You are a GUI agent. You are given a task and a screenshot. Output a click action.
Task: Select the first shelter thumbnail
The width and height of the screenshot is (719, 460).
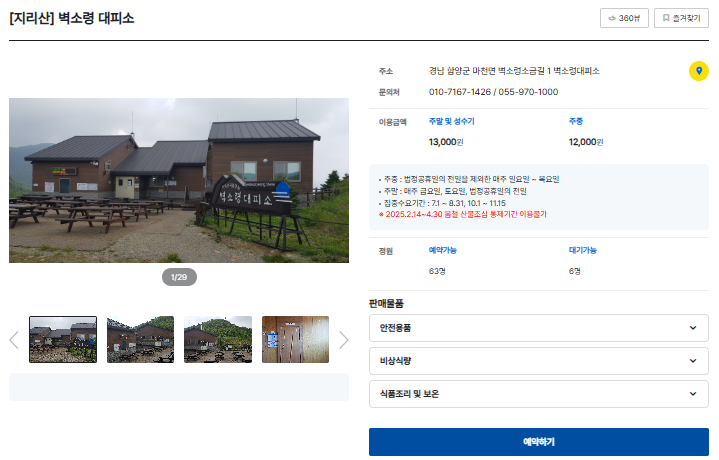tap(63, 339)
